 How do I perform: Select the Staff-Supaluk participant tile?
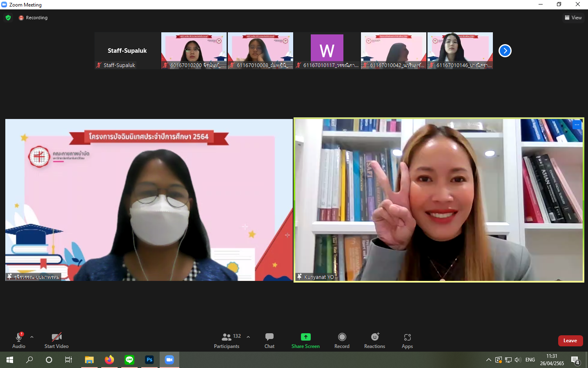click(x=127, y=51)
